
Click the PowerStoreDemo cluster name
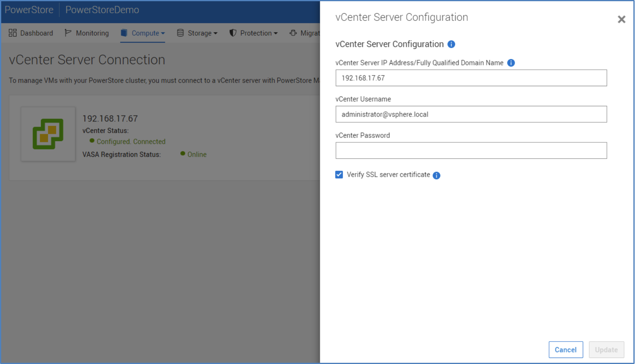point(102,10)
